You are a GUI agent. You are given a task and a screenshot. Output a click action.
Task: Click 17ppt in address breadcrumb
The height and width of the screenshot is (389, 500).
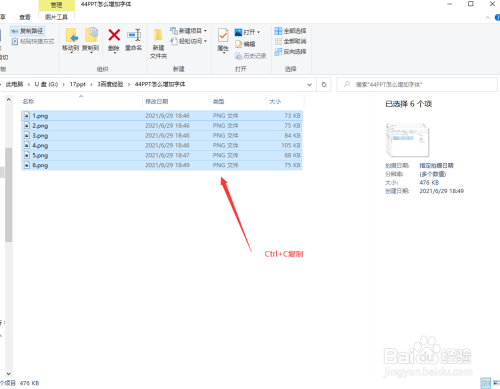[78, 84]
